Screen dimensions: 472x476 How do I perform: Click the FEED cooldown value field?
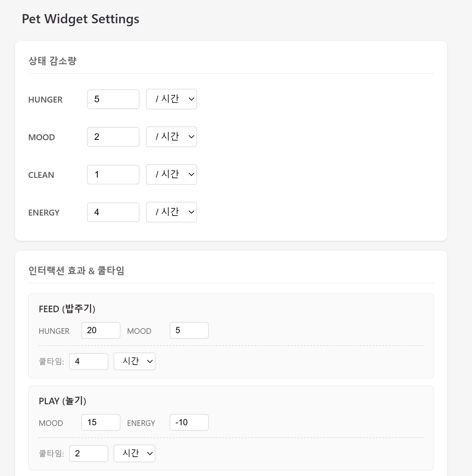point(88,361)
